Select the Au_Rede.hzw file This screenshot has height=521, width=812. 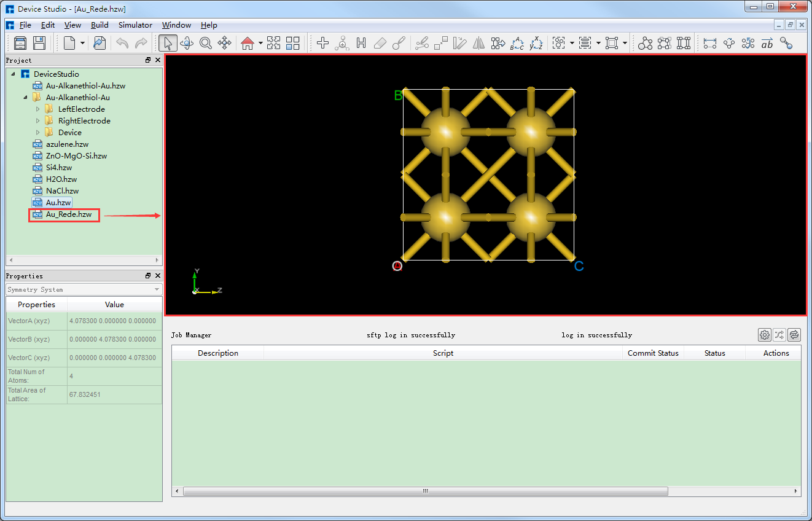point(68,214)
